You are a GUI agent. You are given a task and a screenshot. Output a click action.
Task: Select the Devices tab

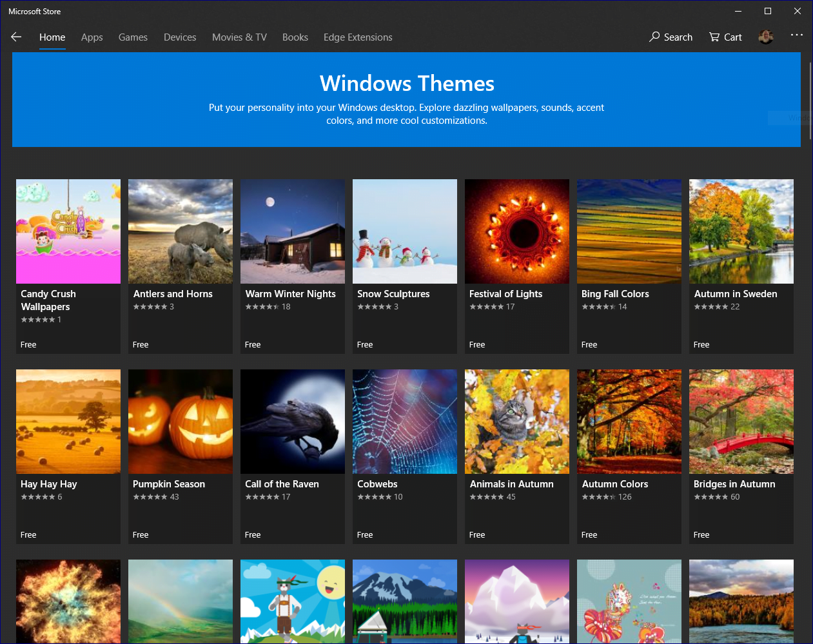point(179,37)
